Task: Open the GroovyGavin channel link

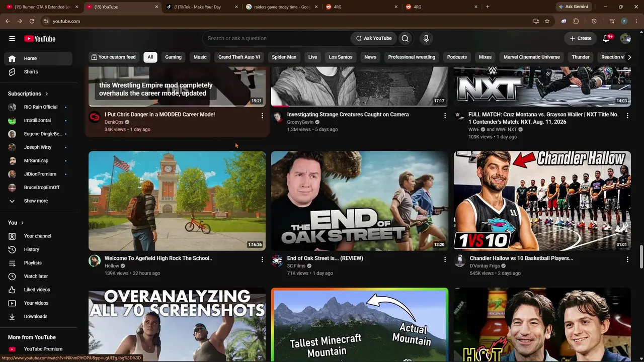Action: (300, 122)
